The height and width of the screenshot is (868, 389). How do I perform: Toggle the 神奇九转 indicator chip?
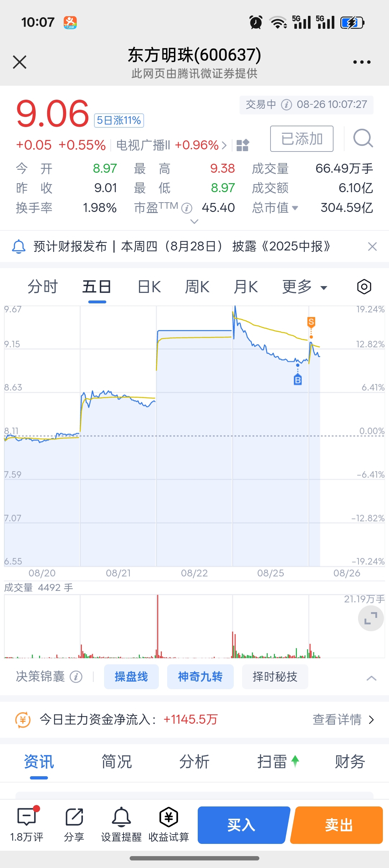pyautogui.click(x=200, y=677)
